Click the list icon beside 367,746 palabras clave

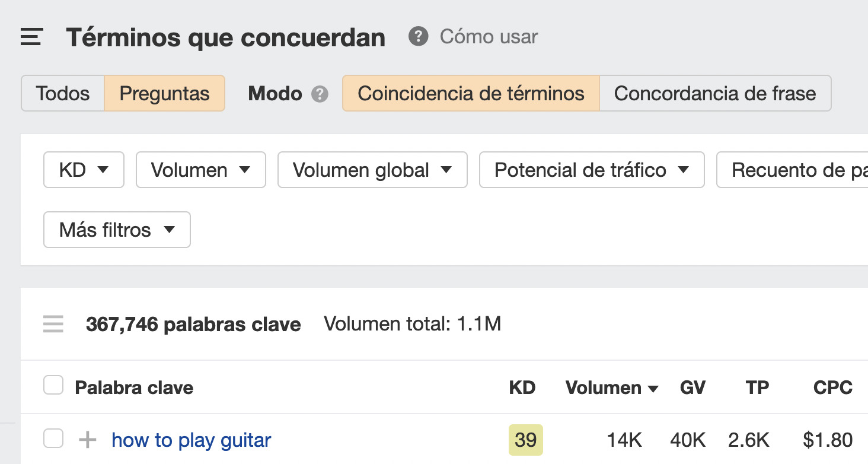coord(53,325)
